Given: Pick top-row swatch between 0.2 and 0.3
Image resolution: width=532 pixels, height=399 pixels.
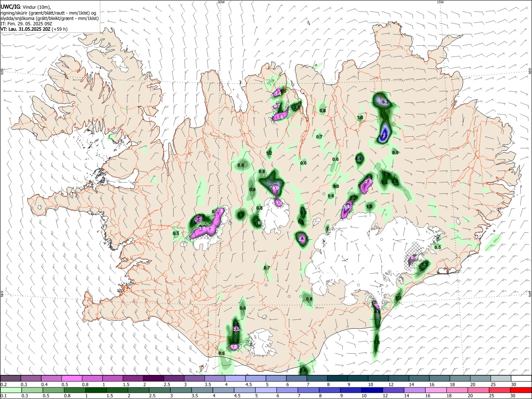Looking at the screenshot, I should pos(10,379).
